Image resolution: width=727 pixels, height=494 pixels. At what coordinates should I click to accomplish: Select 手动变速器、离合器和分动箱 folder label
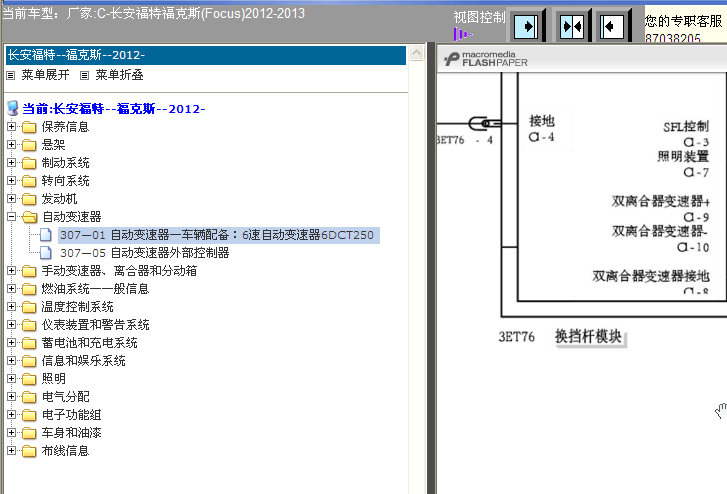coord(119,271)
